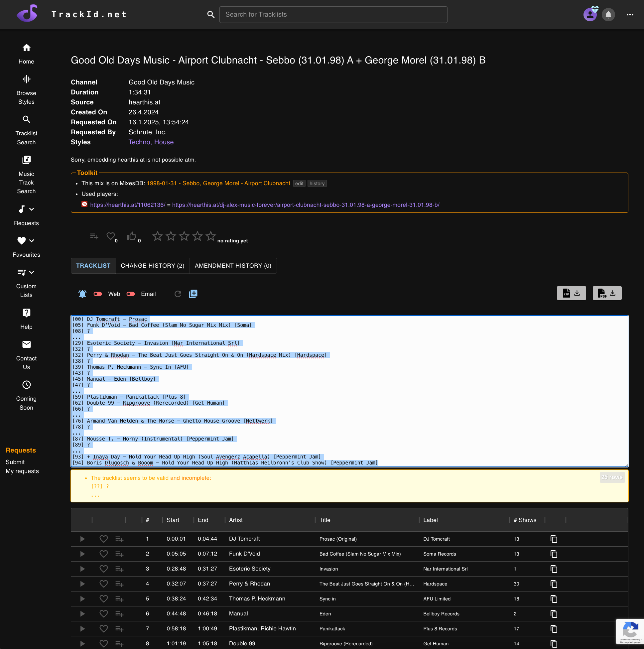The height and width of the screenshot is (649, 644).
Task: Give the tracklist a thumbs up
Action: (131, 236)
